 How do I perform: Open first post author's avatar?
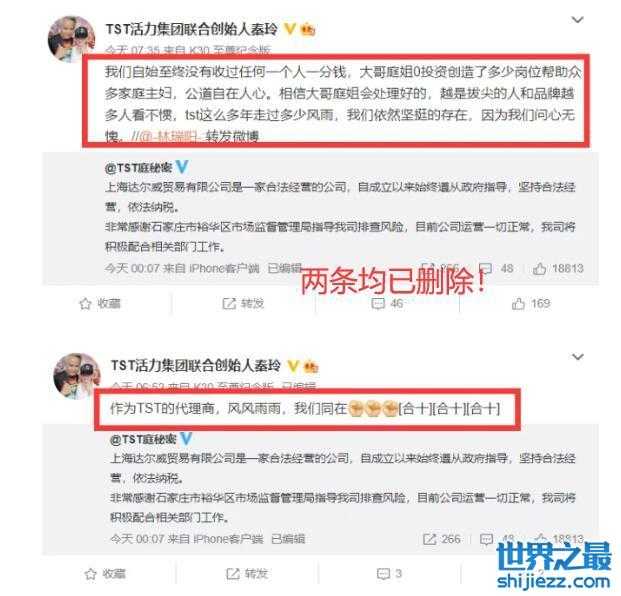click(x=71, y=39)
